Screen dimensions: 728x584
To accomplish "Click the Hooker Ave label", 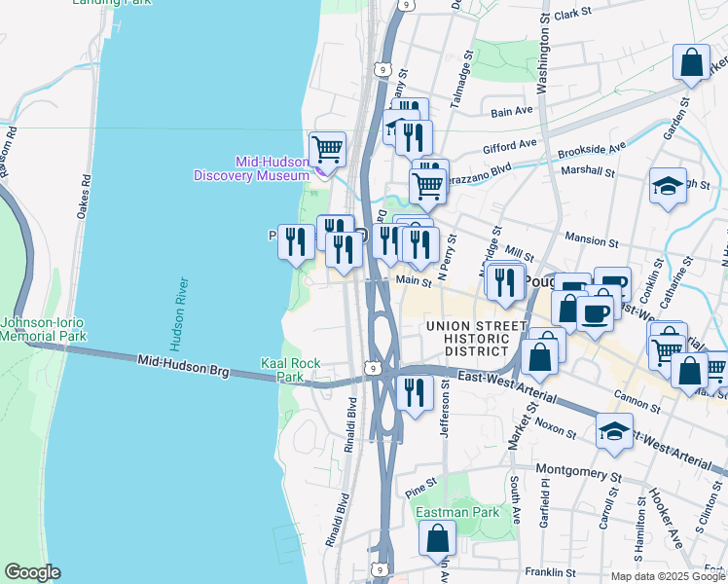I will 666,518.
